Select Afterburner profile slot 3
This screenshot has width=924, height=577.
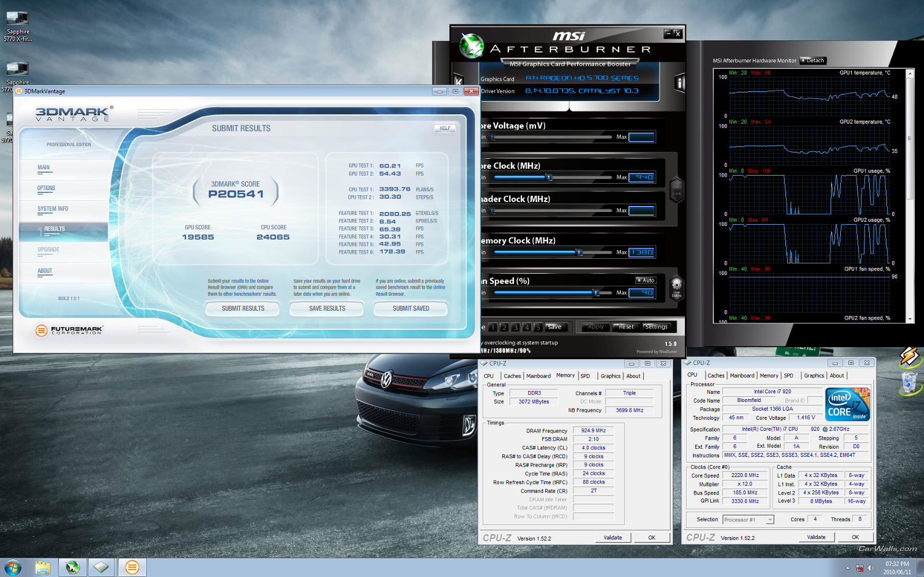(x=516, y=327)
